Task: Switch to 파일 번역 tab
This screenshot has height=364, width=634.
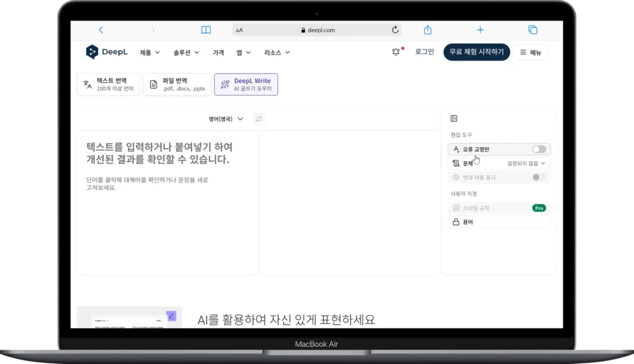Action: click(x=177, y=84)
